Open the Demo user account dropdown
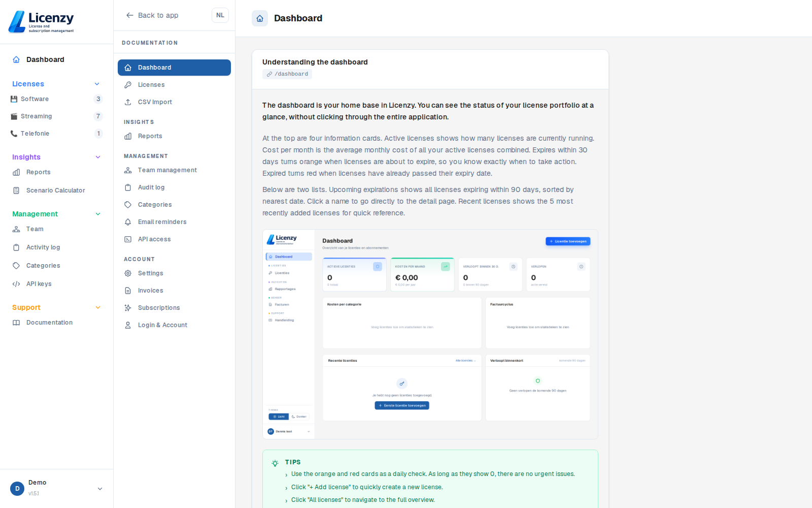 56,489
